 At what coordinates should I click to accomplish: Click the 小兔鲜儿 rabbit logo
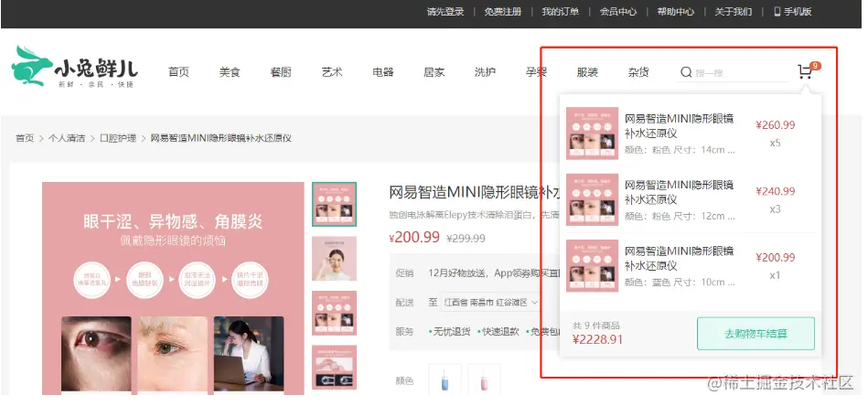(74, 67)
